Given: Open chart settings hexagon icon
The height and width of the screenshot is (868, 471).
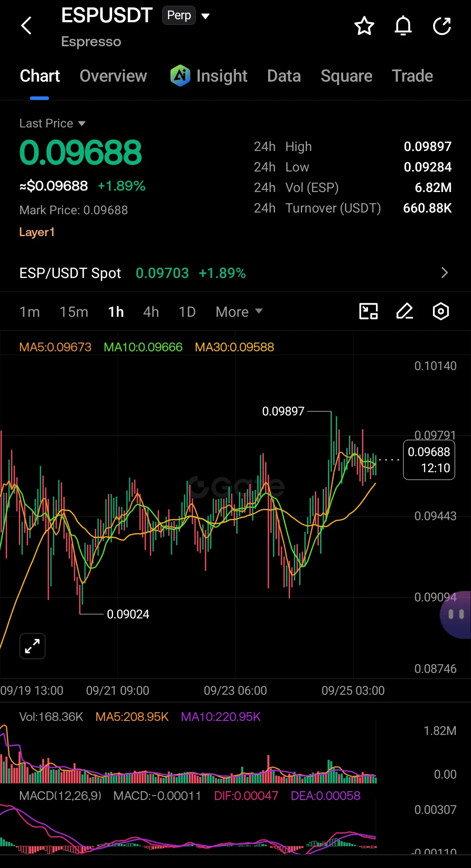Looking at the screenshot, I should 441,311.
